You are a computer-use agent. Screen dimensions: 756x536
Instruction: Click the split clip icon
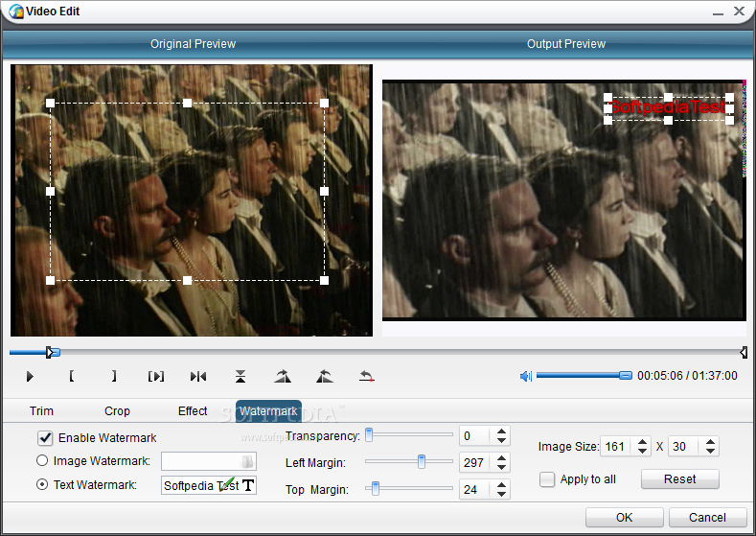(198, 376)
